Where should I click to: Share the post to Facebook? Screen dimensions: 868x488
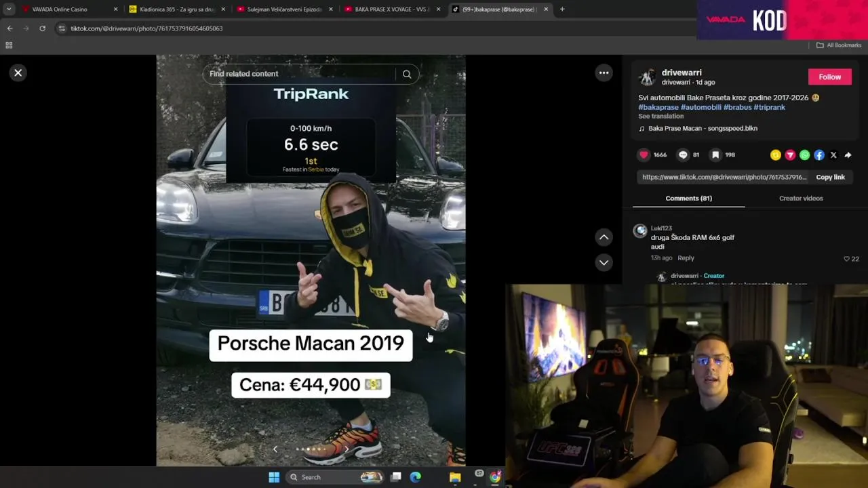tap(819, 155)
